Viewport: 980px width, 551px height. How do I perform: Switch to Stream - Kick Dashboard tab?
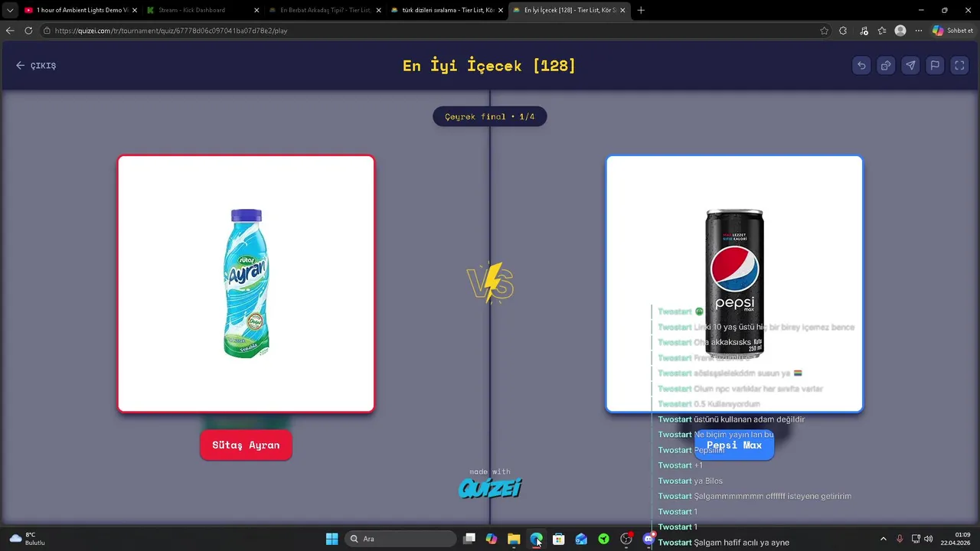point(201,10)
